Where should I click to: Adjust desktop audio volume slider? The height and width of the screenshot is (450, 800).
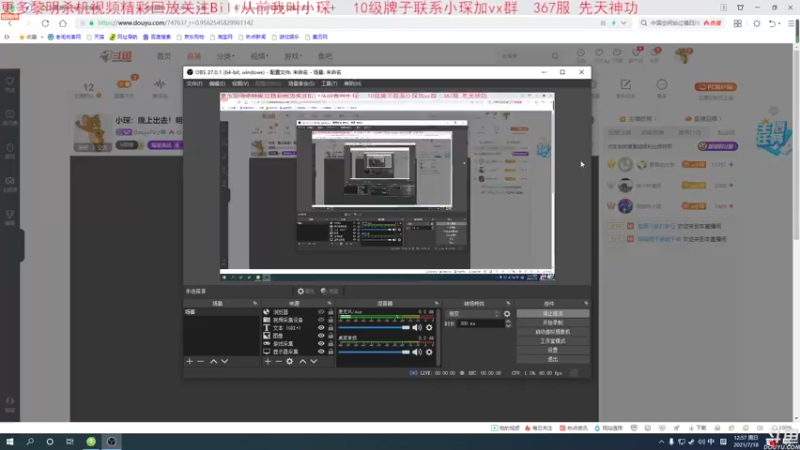coord(374,352)
